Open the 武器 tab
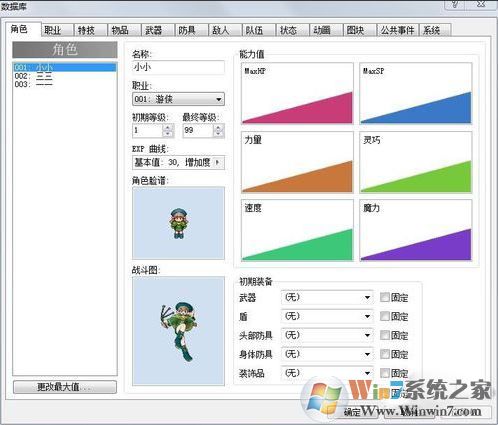Screen dimensions: 498x425 point(158,30)
